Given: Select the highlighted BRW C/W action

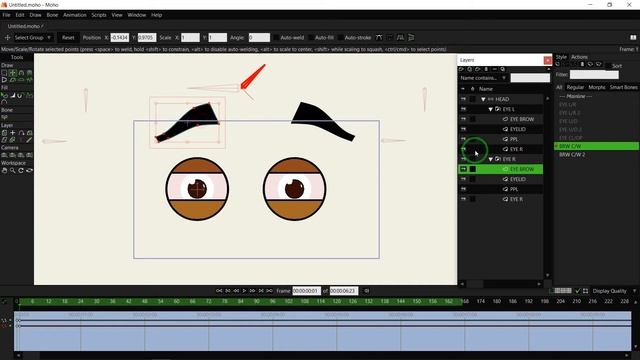Looking at the screenshot, I should click(596, 146).
